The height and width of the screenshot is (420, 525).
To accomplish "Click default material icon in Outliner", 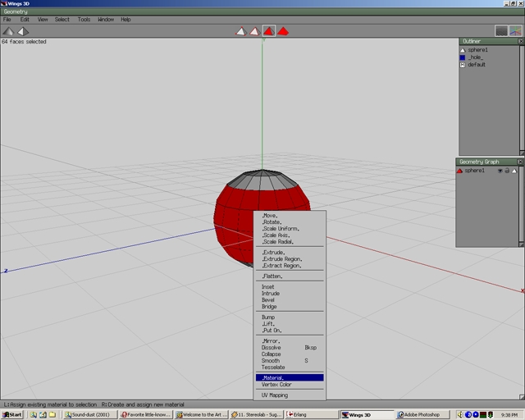I will (x=463, y=65).
